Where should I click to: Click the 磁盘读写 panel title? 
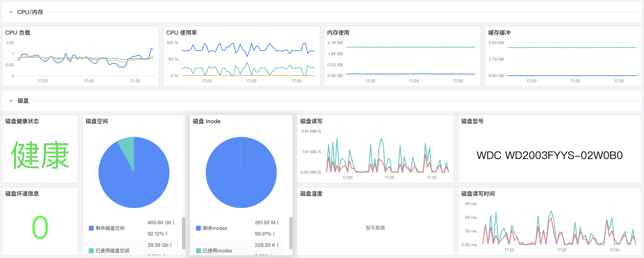[311, 121]
